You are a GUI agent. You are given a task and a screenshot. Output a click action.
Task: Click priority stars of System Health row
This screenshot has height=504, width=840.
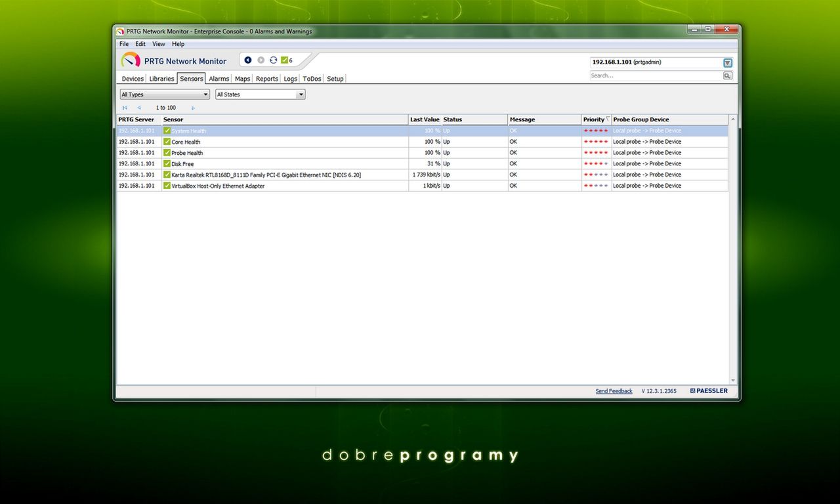596,131
